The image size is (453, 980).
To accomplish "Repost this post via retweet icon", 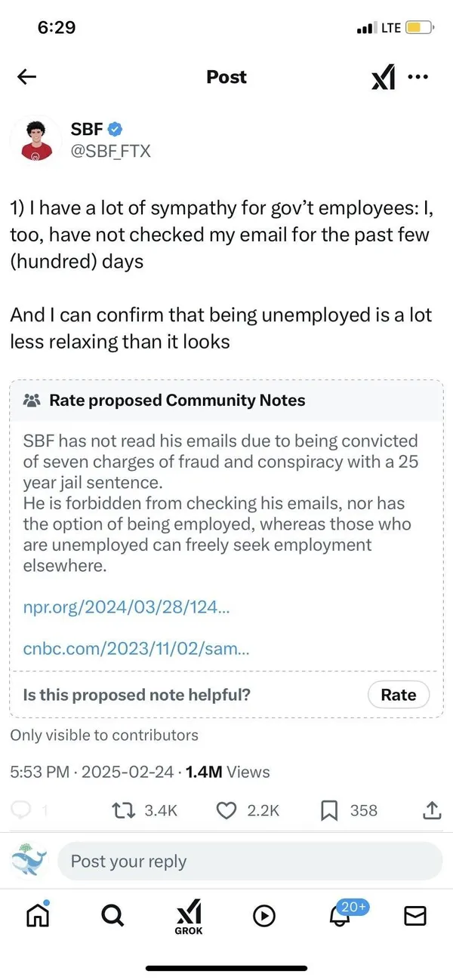I will pyautogui.click(x=121, y=809).
